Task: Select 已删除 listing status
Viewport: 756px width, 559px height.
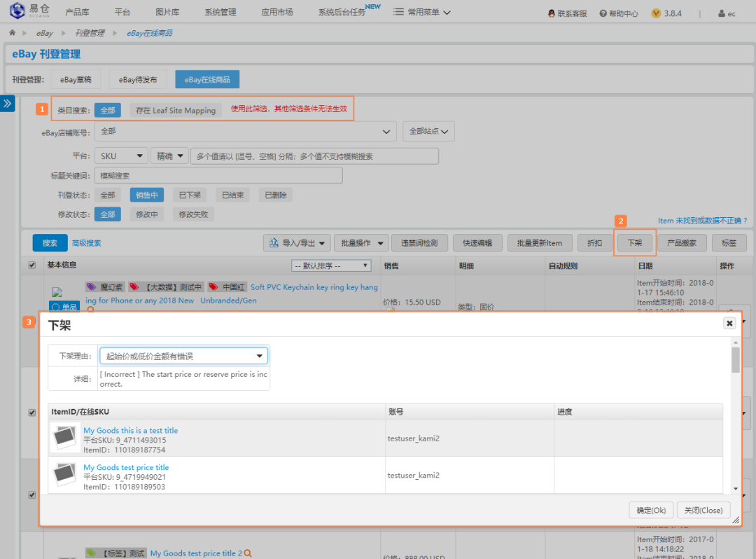Action: pos(275,195)
